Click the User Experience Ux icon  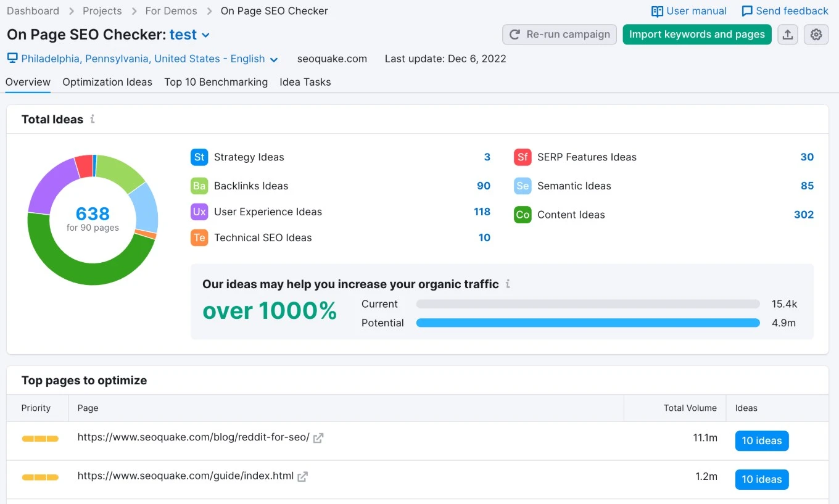pyautogui.click(x=199, y=212)
